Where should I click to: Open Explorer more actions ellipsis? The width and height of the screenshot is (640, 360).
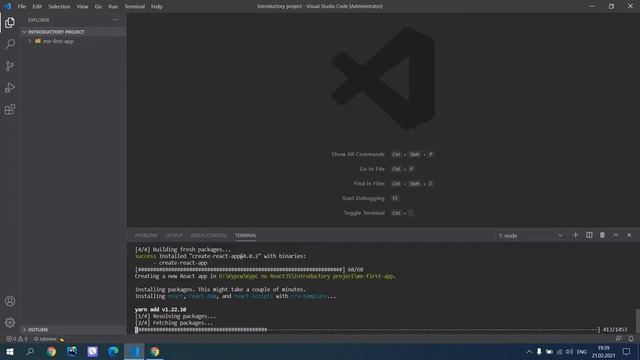(116, 20)
